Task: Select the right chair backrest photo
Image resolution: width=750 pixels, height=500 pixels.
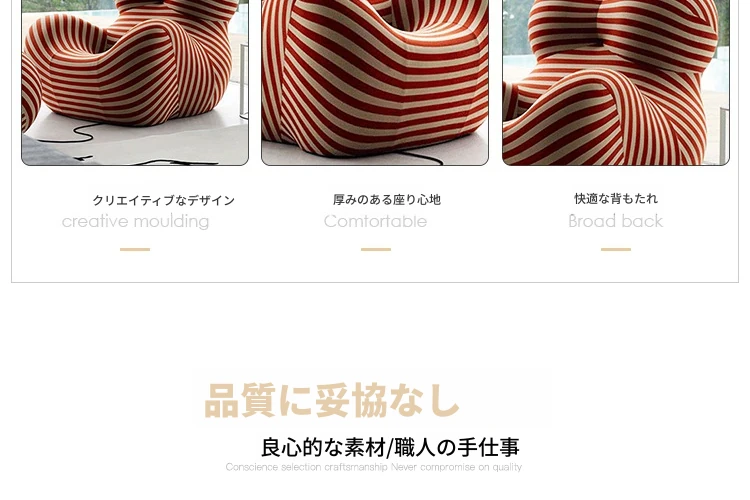Action: [x=616, y=82]
